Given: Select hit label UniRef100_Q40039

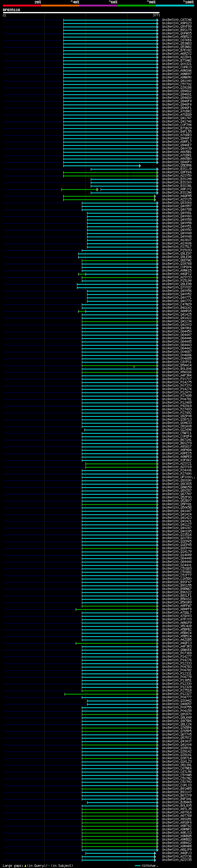Looking at the screenshot, I should [176, 149].
